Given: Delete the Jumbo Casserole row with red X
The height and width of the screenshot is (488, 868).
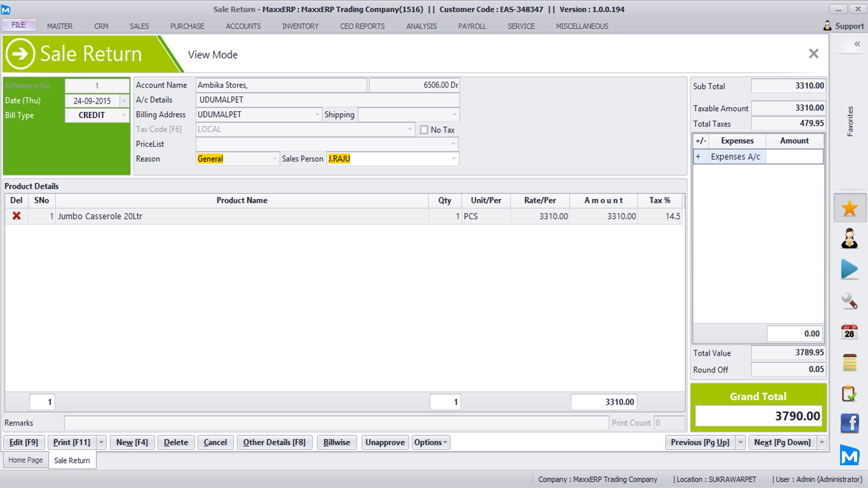Looking at the screenshot, I should (17, 216).
